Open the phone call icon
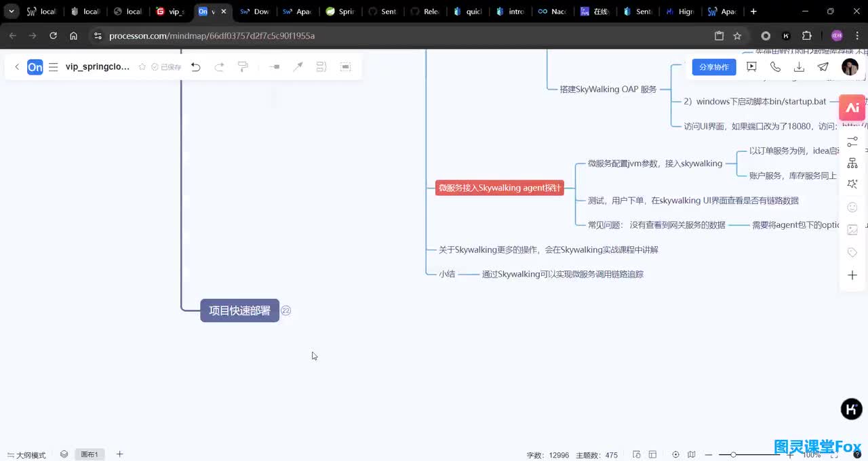Viewport: 868px width, 461px height. [775, 66]
